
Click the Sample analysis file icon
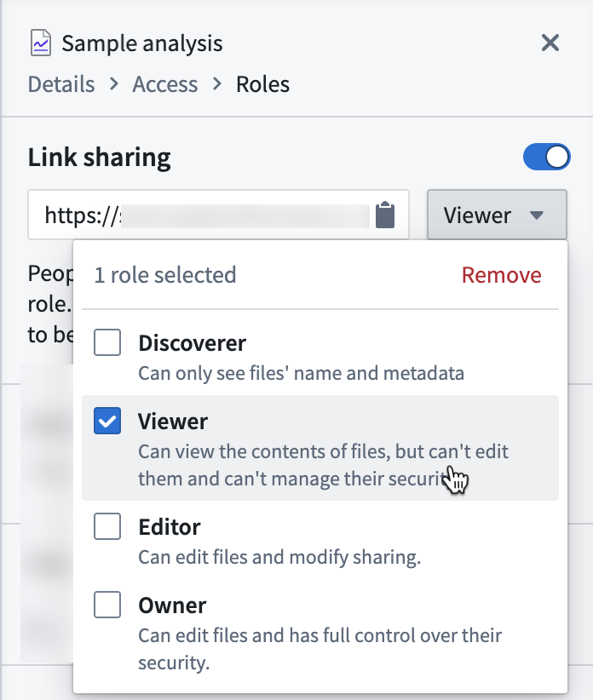pyautogui.click(x=41, y=43)
